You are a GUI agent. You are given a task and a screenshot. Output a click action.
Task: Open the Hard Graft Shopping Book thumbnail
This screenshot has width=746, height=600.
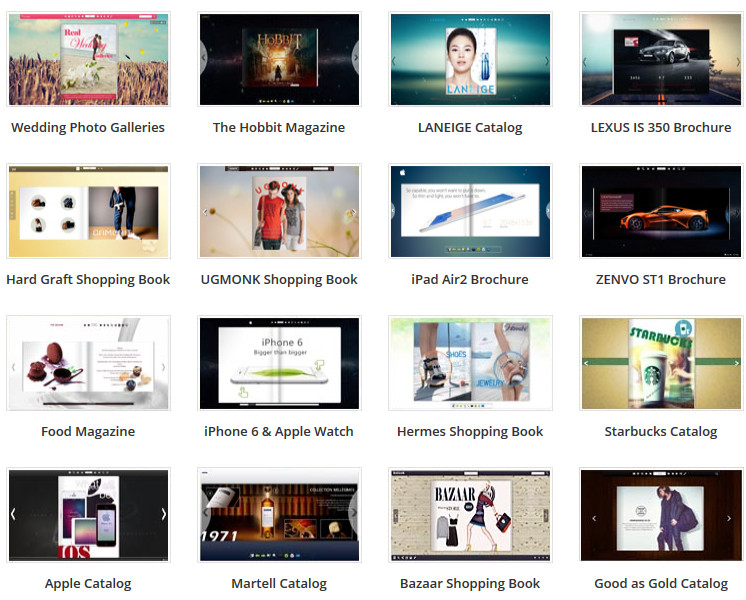pos(88,211)
